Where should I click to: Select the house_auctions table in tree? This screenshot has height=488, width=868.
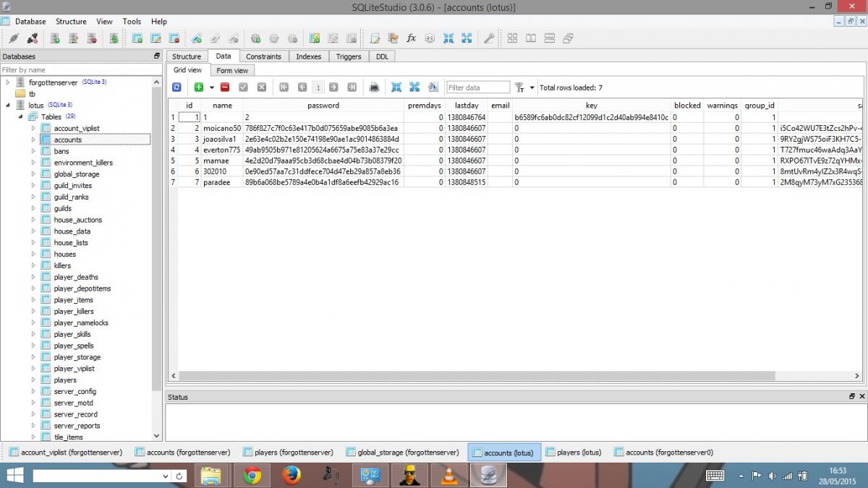click(77, 220)
